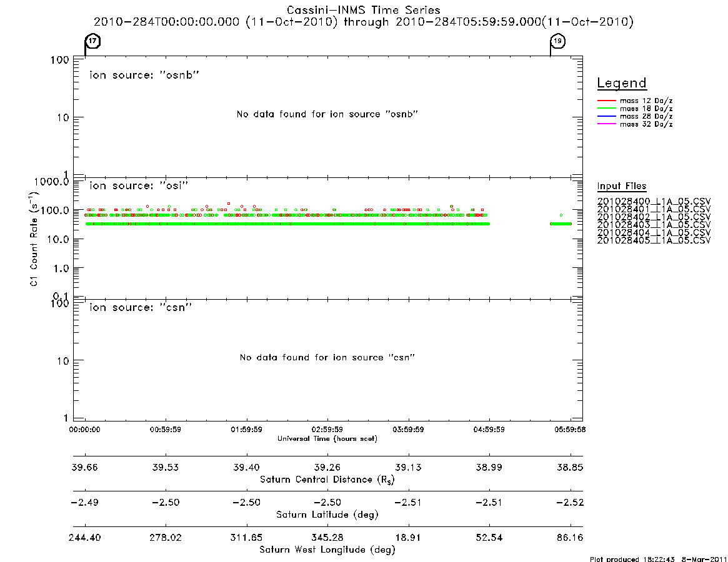Click the Saturn distance value 38.85
This screenshot has width=728, height=562.
(570, 467)
